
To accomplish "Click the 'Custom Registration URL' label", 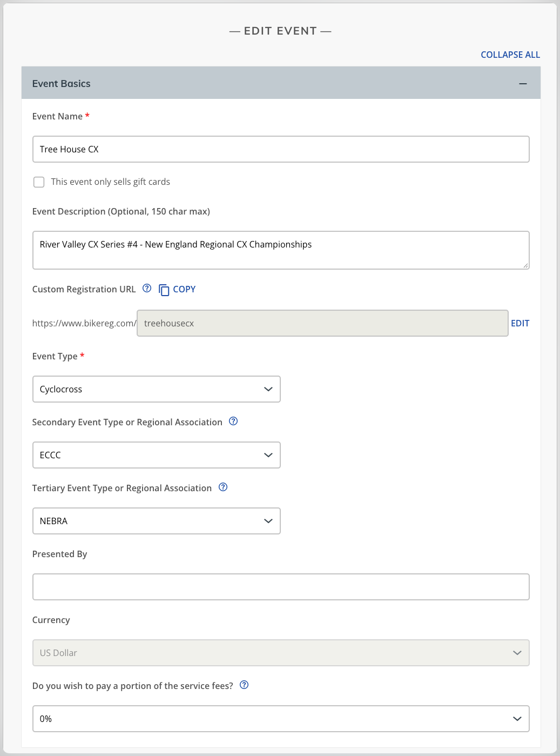I will 84,289.
